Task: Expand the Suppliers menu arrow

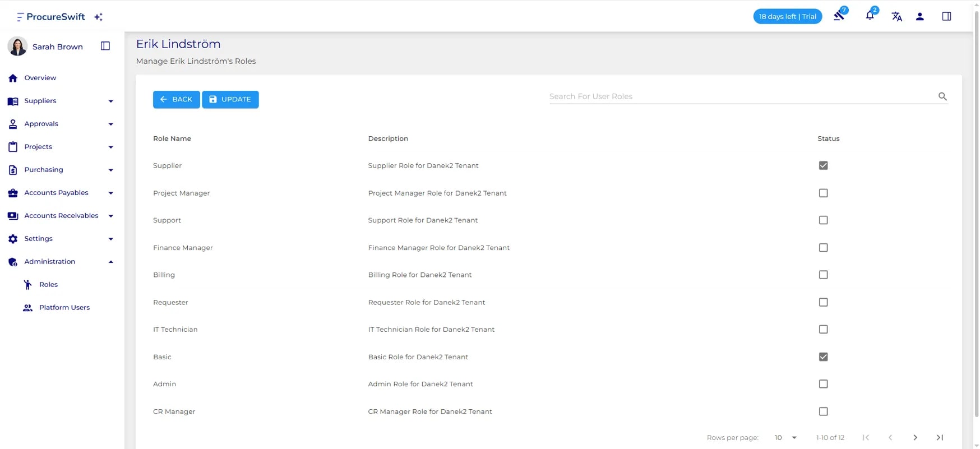Action: 110,101
